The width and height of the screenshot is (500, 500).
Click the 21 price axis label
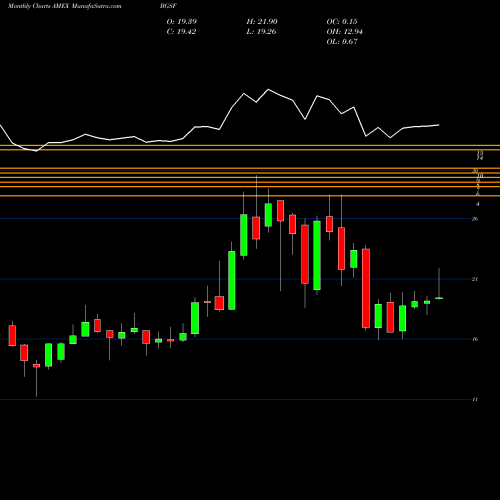click(475, 279)
